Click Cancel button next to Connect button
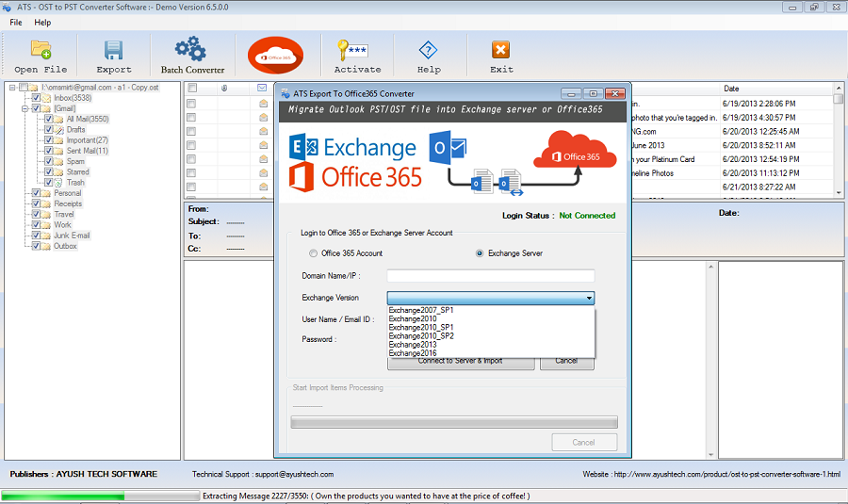848x504 pixels. click(566, 361)
